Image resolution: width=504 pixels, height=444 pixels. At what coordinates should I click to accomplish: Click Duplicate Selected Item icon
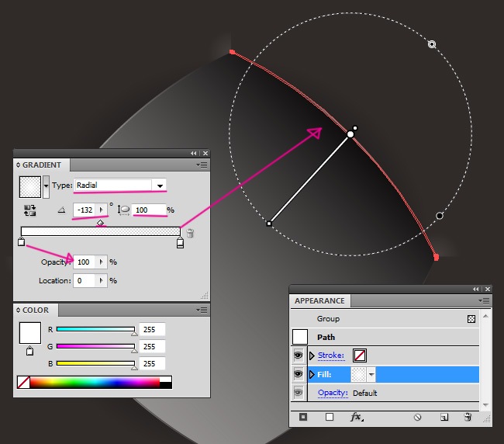[444, 417]
